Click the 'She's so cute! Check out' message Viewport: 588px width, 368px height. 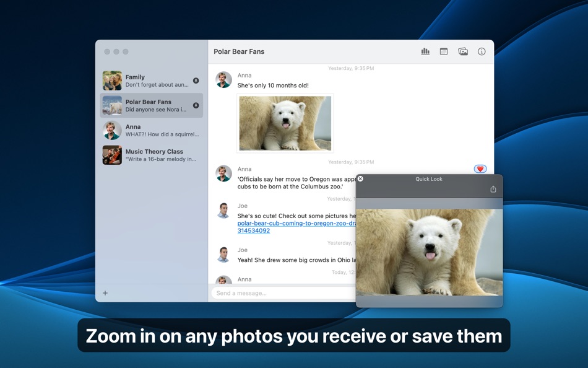pos(296,216)
